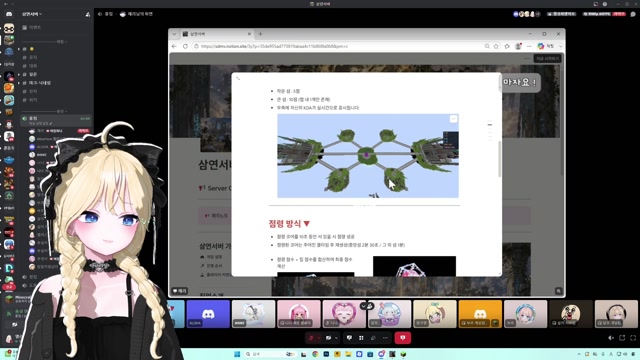
Task: Click the dark Notion button at page top-right
Action: pos(547,59)
